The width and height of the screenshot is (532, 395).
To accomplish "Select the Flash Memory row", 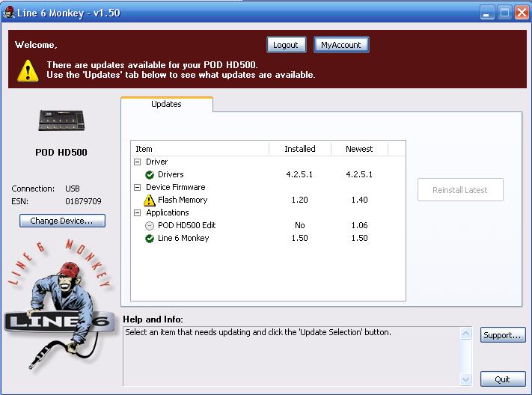I will click(268, 200).
